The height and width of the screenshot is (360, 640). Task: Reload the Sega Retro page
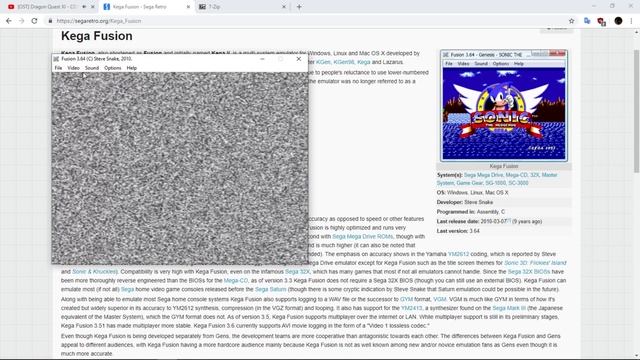coord(34,21)
